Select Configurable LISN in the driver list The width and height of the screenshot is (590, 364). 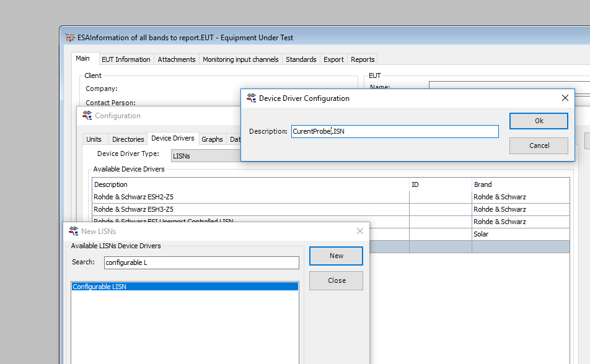[185, 287]
